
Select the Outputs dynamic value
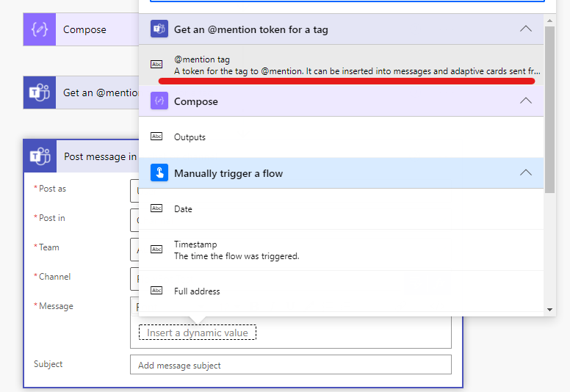point(342,137)
